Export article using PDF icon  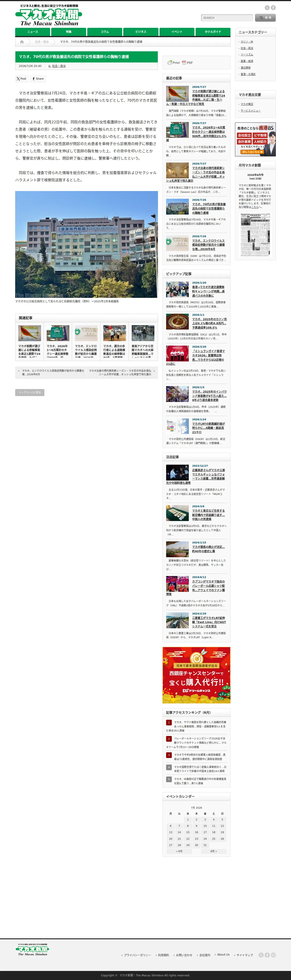click(x=187, y=63)
